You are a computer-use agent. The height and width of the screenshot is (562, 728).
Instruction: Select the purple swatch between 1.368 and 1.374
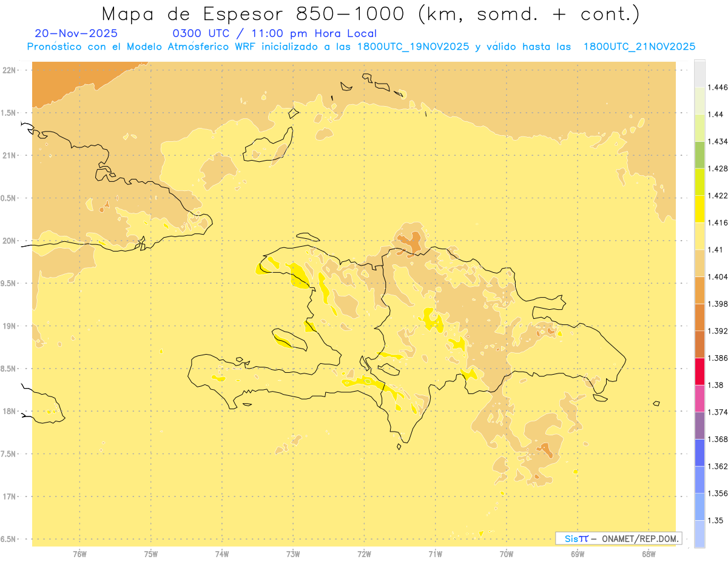(699, 426)
